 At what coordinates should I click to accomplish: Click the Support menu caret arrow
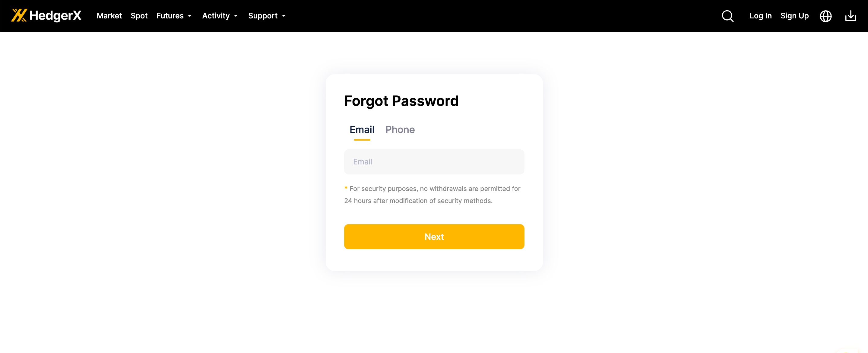pyautogui.click(x=284, y=16)
